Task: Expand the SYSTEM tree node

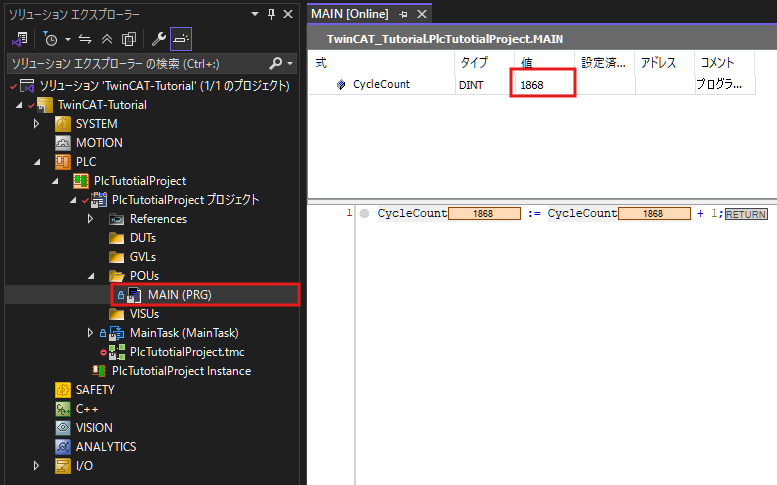Action: [x=37, y=123]
